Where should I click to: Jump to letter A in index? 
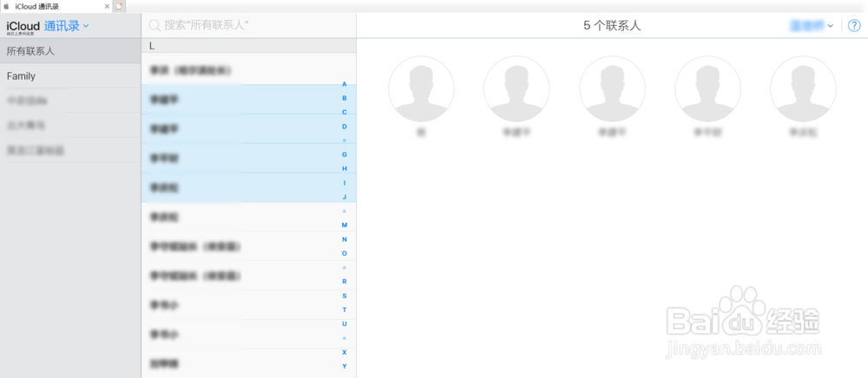click(345, 84)
